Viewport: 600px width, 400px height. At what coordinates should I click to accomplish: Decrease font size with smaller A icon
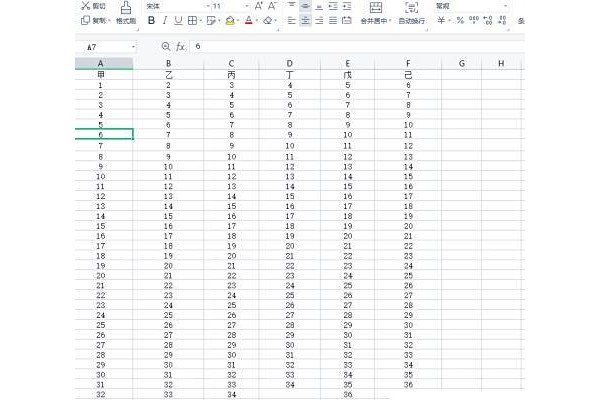point(272,6)
